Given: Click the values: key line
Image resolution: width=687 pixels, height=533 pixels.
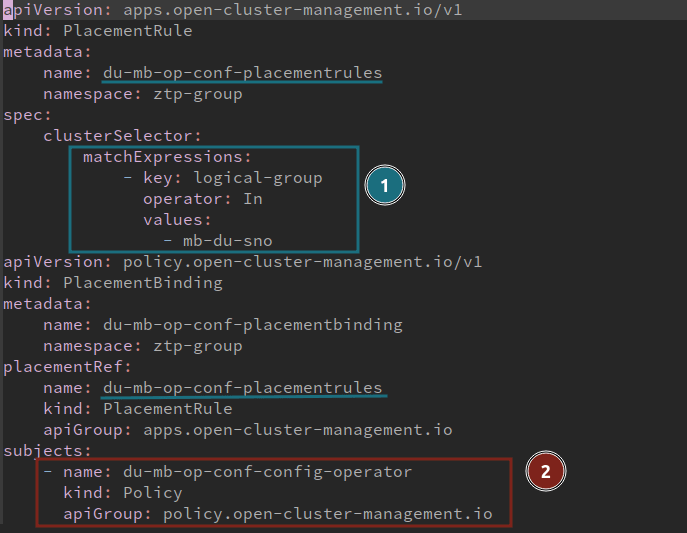Looking at the screenshot, I should (176, 220).
